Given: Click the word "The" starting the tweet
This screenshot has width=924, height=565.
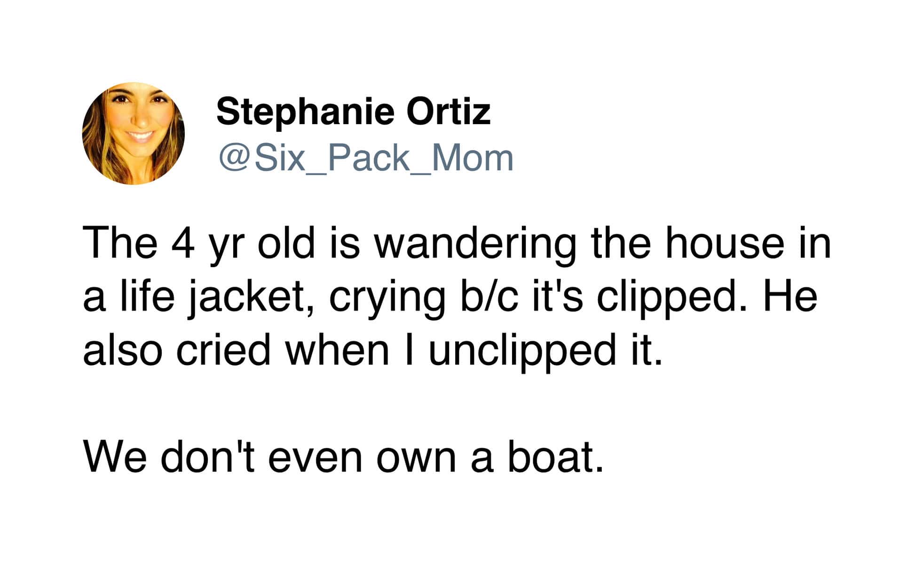Looking at the screenshot, I should point(120,243).
